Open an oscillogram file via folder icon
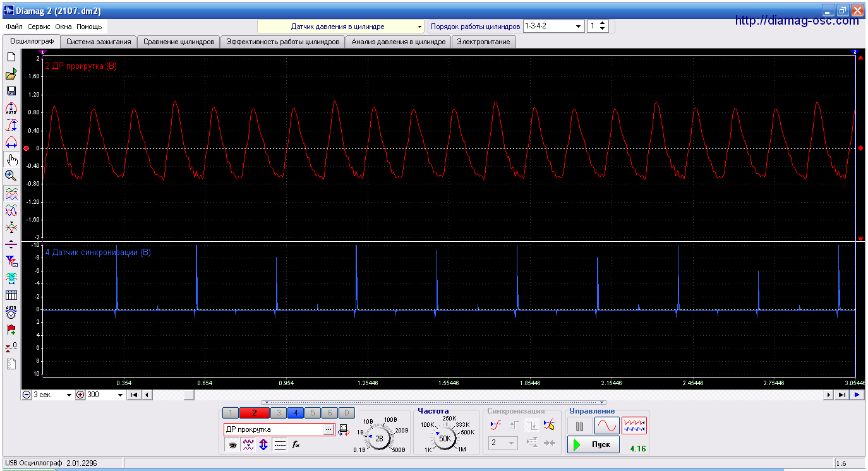868x471 pixels. pos(11,74)
